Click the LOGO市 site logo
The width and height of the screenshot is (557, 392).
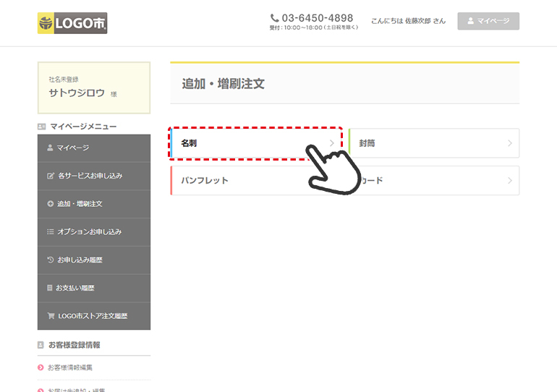tap(72, 23)
